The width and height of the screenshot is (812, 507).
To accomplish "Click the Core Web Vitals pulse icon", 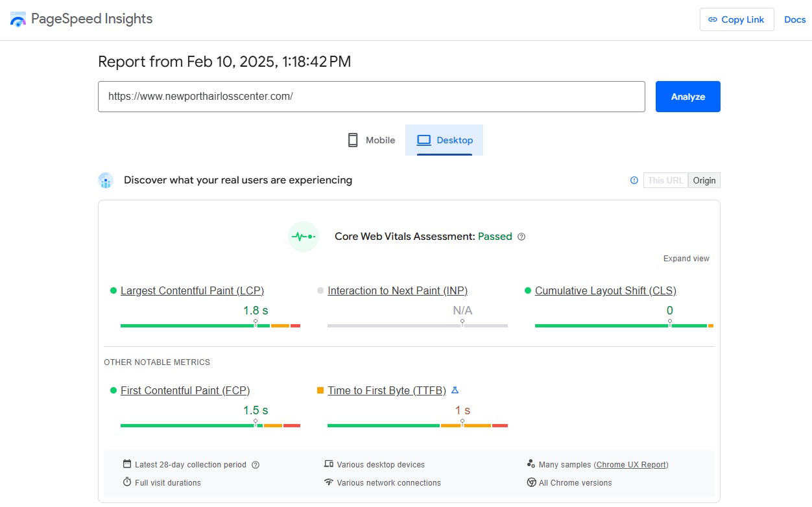I will pyautogui.click(x=304, y=237).
